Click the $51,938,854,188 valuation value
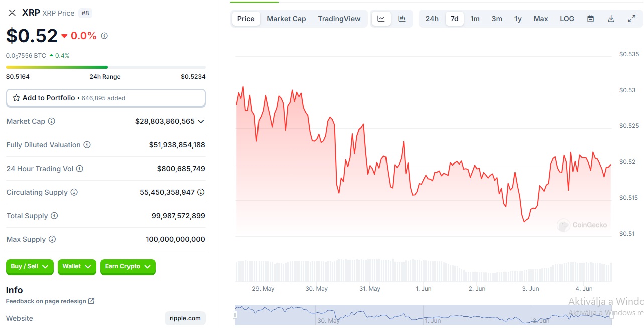Image resolution: width=644 pixels, height=328 pixels. point(177,145)
